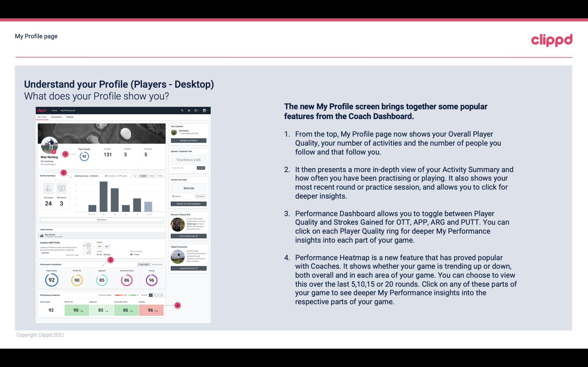This screenshot has width=588, height=367.
Task: Expand the All Activities section dropdown
Action: pyautogui.click(x=102, y=220)
